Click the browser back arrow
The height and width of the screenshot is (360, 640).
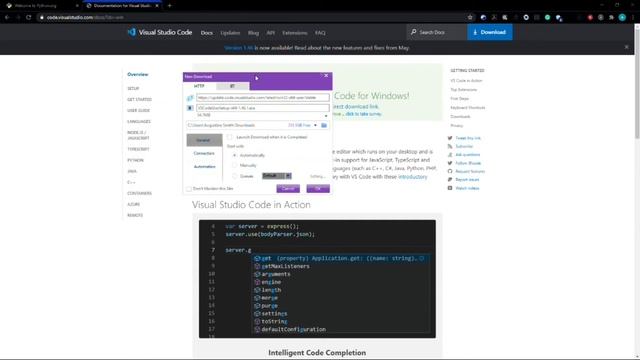tap(7, 17)
